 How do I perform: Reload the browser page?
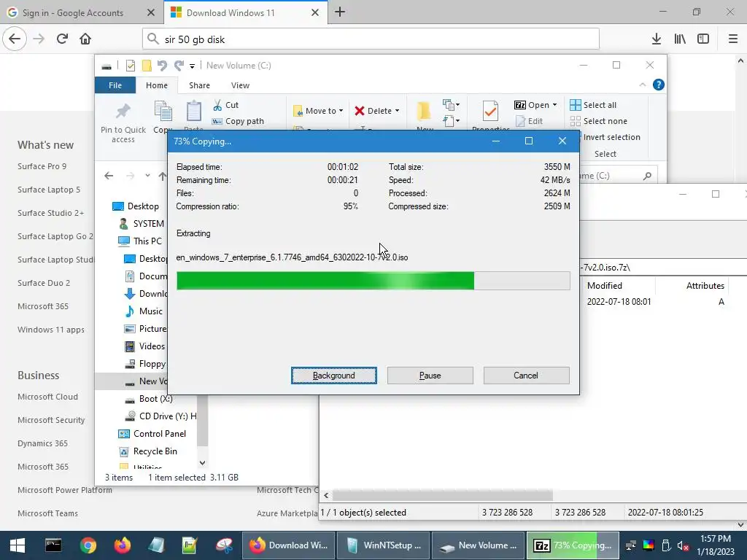[x=62, y=39]
